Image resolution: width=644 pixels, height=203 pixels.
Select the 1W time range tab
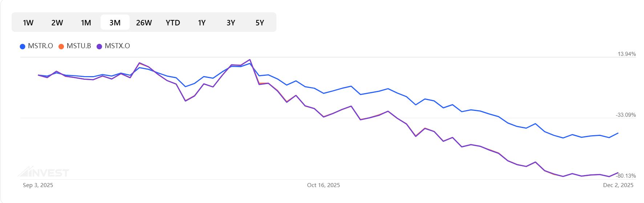tap(28, 22)
